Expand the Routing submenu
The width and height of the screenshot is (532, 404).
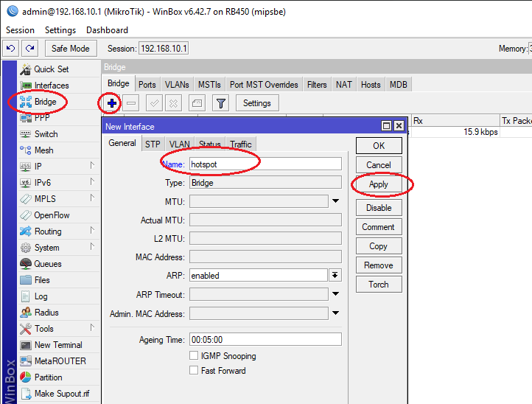pyautogui.click(x=92, y=230)
